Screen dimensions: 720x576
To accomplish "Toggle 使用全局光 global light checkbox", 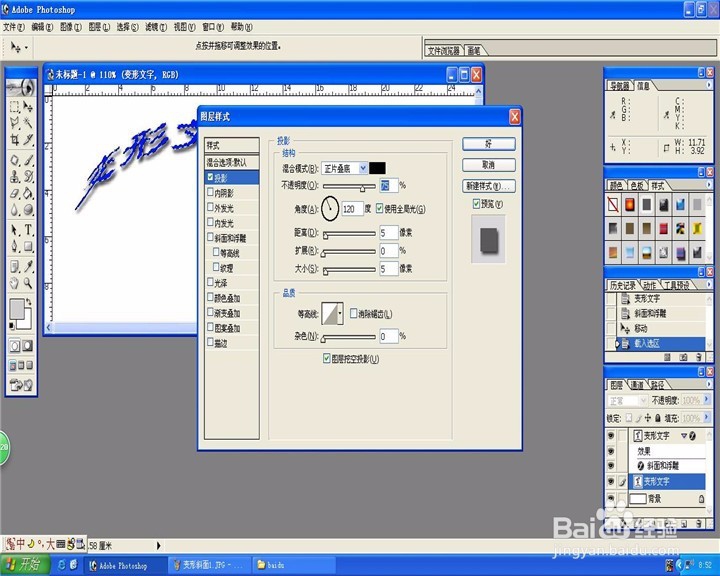I will (x=379, y=209).
